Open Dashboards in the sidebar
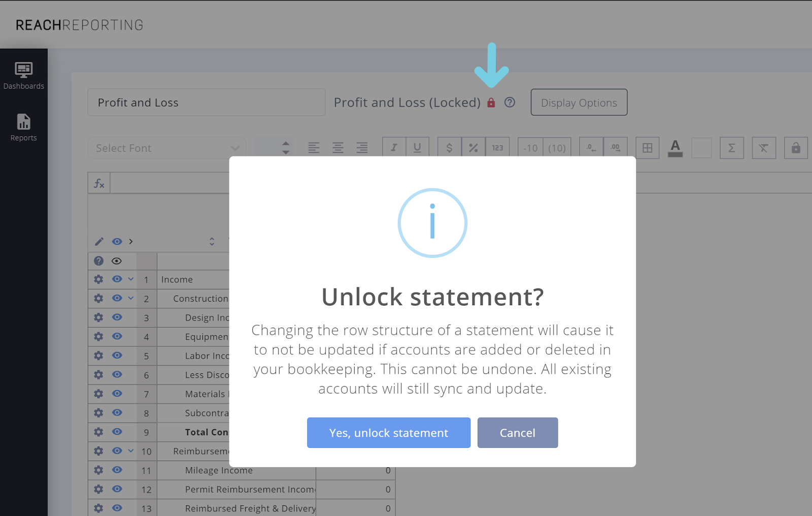812x516 pixels. [24, 75]
